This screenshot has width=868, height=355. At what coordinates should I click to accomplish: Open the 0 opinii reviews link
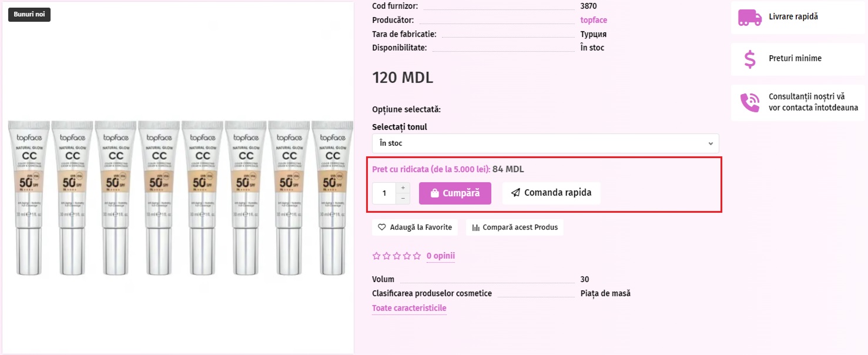pos(441,256)
